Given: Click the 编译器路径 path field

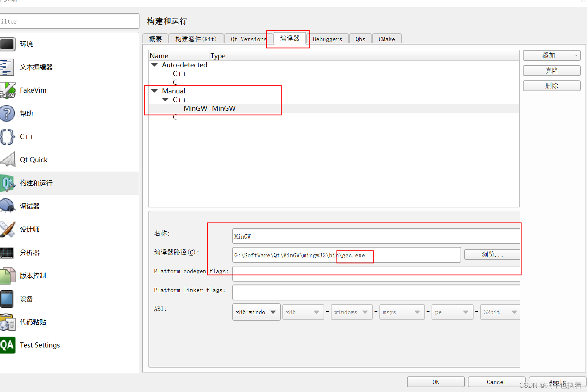Looking at the screenshot, I should (x=346, y=255).
